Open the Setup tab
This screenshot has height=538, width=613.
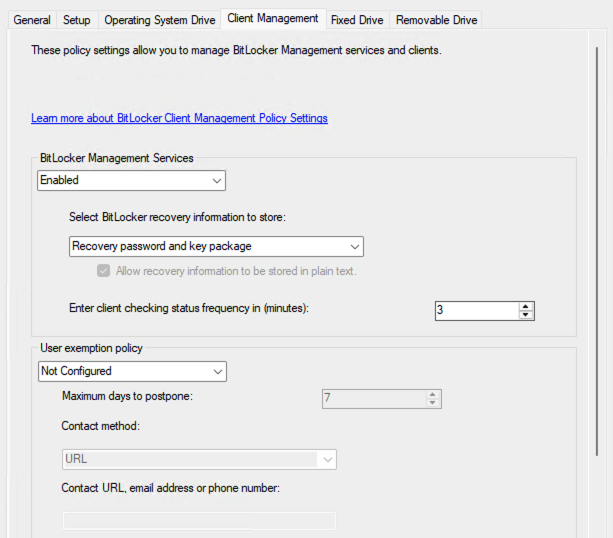point(77,20)
